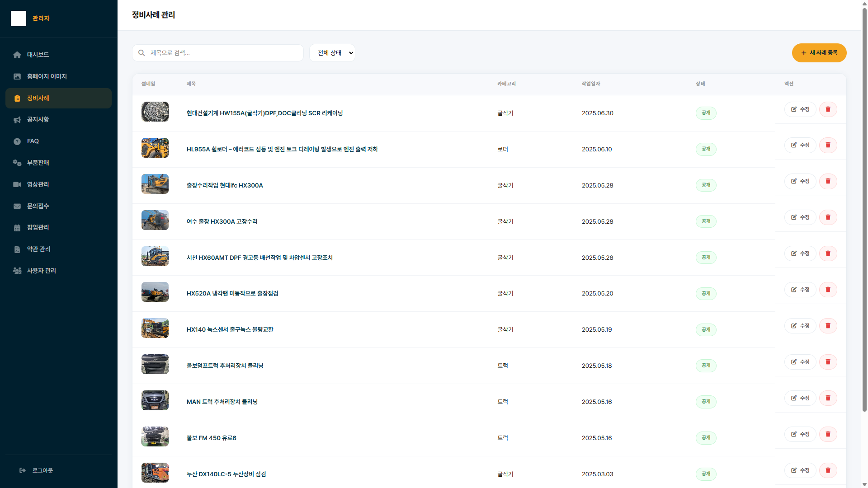
Task: Click the 정비사례 clipboard icon
Action: click(x=17, y=98)
